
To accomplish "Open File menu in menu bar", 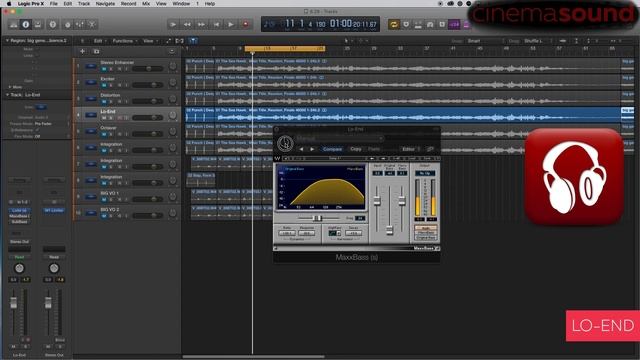I will click(x=53, y=4).
